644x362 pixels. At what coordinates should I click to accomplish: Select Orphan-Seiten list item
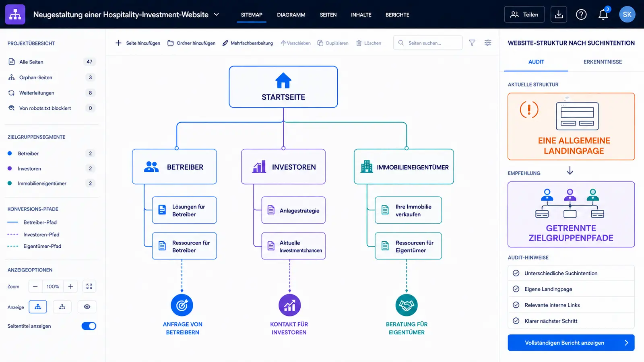pyautogui.click(x=52, y=77)
